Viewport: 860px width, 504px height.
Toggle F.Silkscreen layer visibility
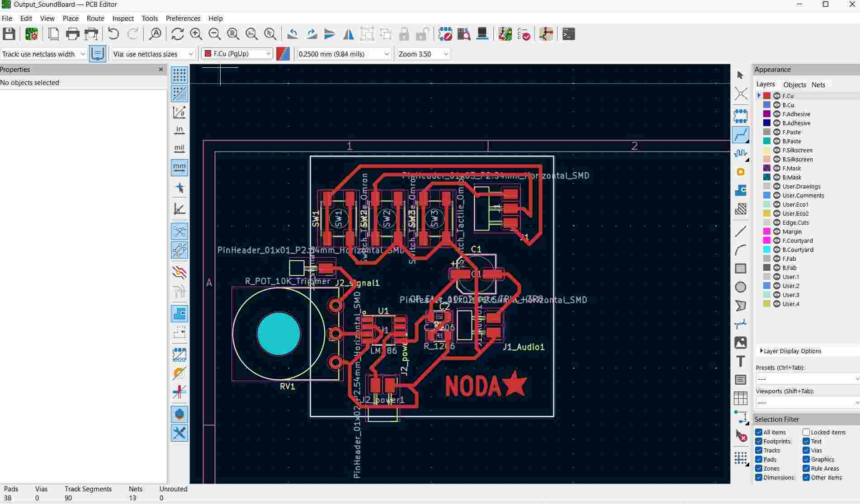point(777,150)
